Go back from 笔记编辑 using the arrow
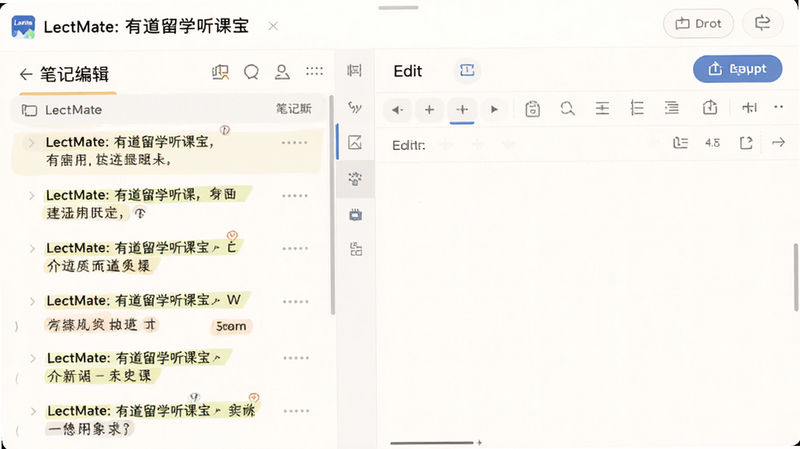Screen dimensions: 800x449 (26, 74)
